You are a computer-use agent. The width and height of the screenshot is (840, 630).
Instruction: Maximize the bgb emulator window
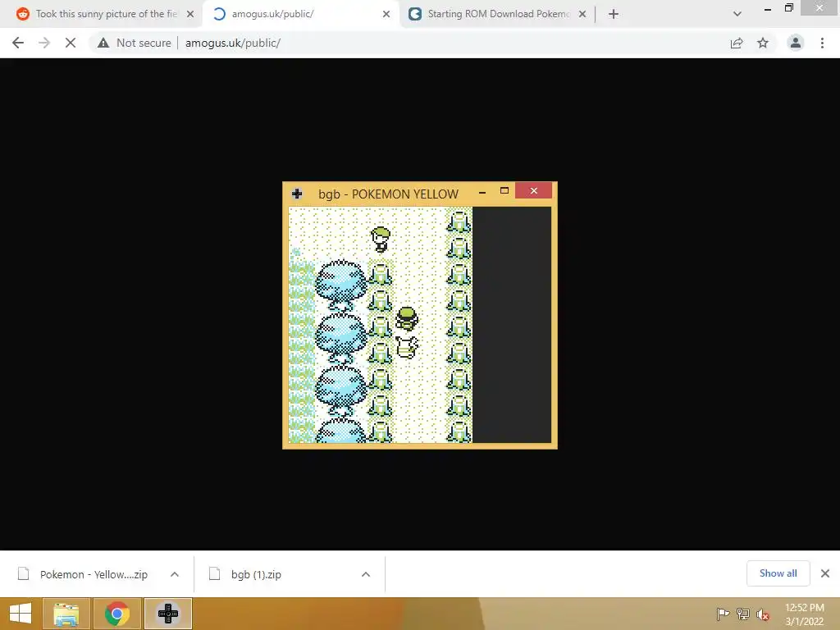click(504, 190)
